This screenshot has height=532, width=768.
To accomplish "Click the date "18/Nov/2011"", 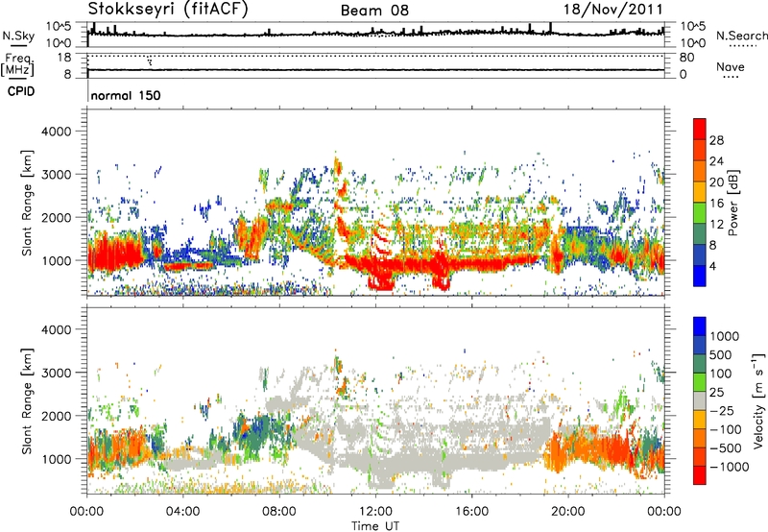I will pyautogui.click(x=613, y=9).
